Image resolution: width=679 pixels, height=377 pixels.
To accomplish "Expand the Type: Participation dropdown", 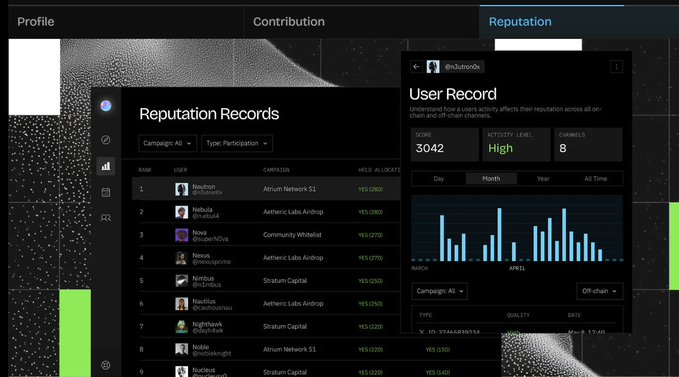I will [237, 143].
